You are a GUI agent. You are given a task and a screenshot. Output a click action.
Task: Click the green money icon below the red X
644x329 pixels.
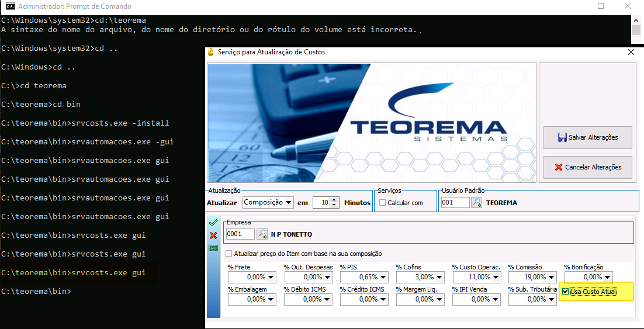click(213, 248)
